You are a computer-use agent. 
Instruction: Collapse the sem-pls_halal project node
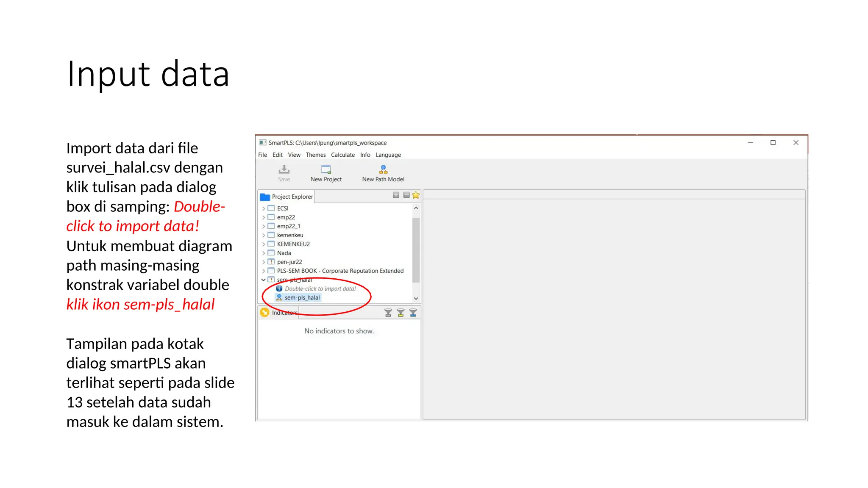pos(264,280)
